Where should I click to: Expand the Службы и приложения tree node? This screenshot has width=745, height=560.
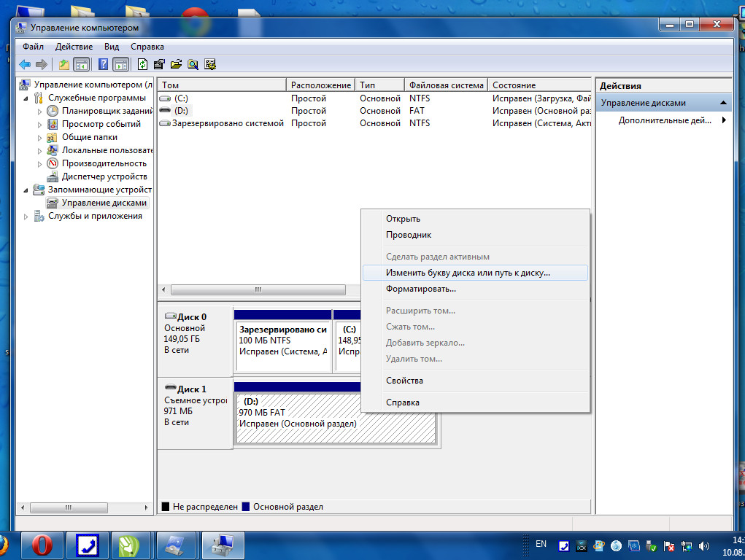[27, 217]
